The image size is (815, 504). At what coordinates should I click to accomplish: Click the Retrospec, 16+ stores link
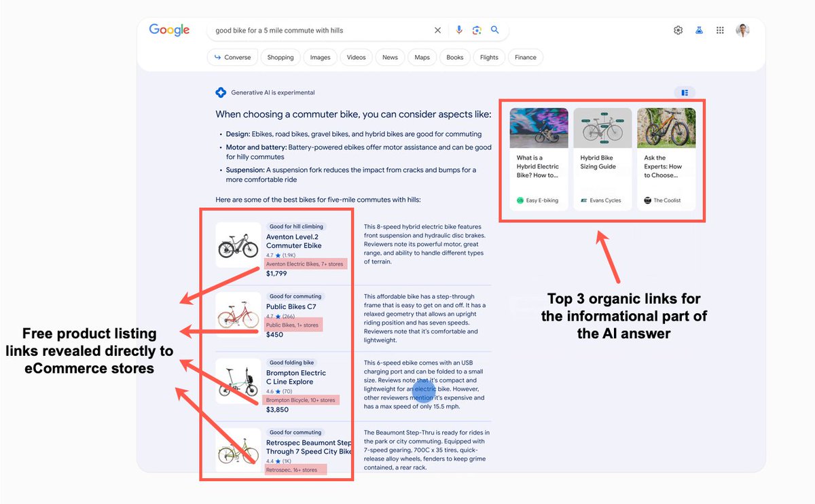tap(292, 469)
